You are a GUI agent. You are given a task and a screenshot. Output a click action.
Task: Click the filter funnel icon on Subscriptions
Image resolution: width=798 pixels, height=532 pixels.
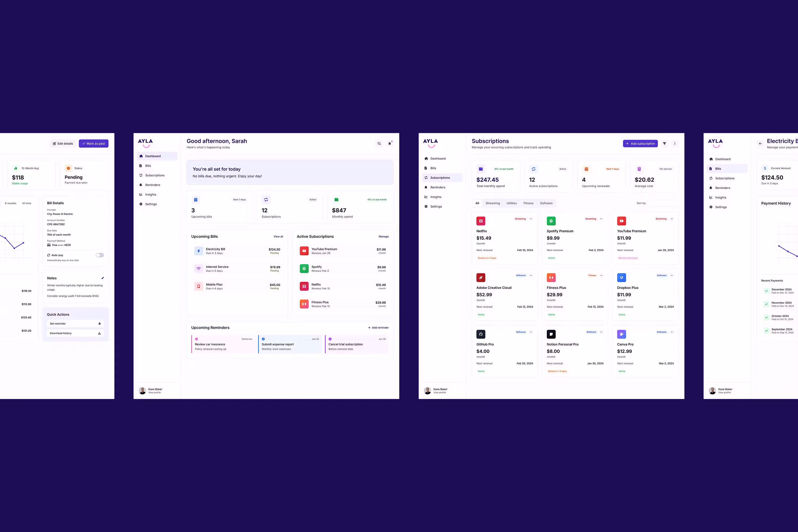664,144
